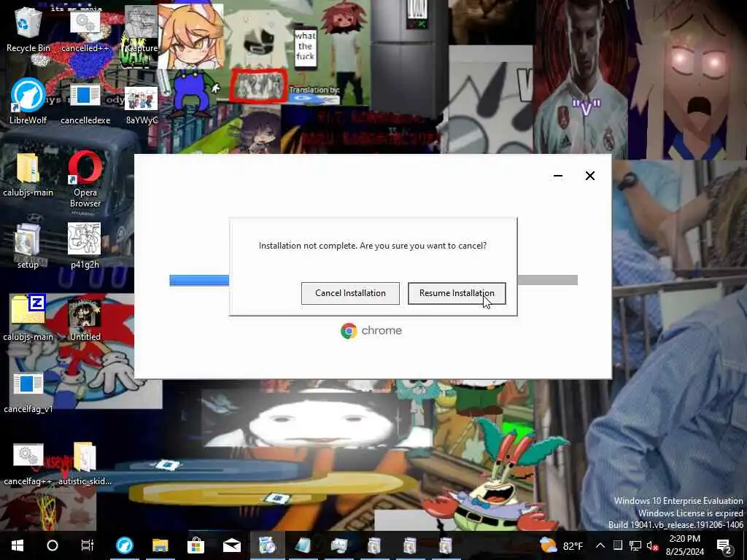This screenshot has height=560, width=747.
Task: Click the blue installation progress bar
Action: (199, 280)
